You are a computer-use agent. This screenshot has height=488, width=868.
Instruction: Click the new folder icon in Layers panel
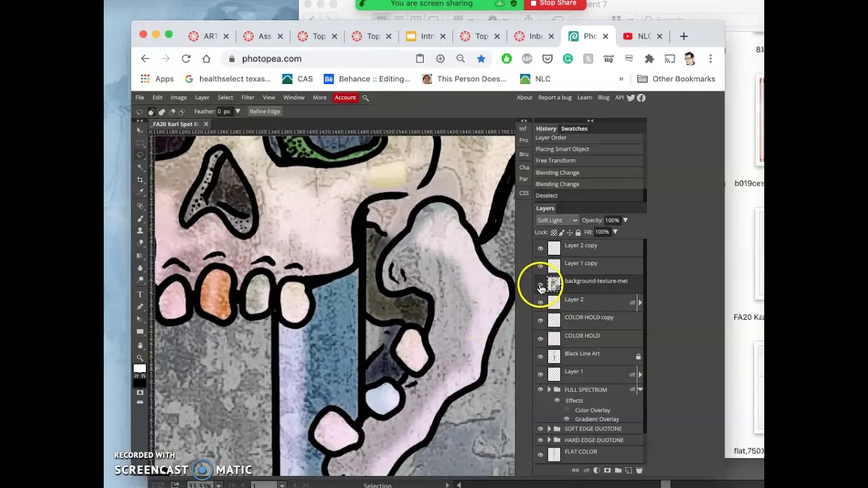[618, 470]
